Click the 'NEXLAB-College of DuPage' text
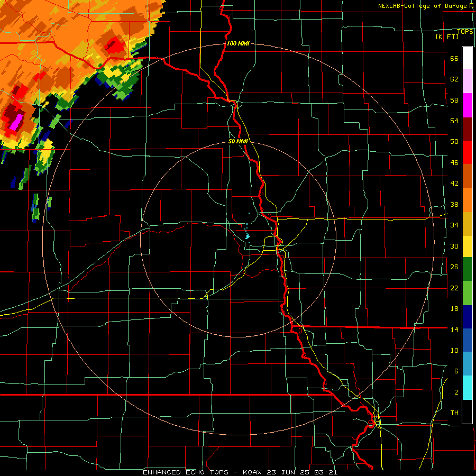This screenshot has height=476, width=476. pyautogui.click(x=422, y=6)
